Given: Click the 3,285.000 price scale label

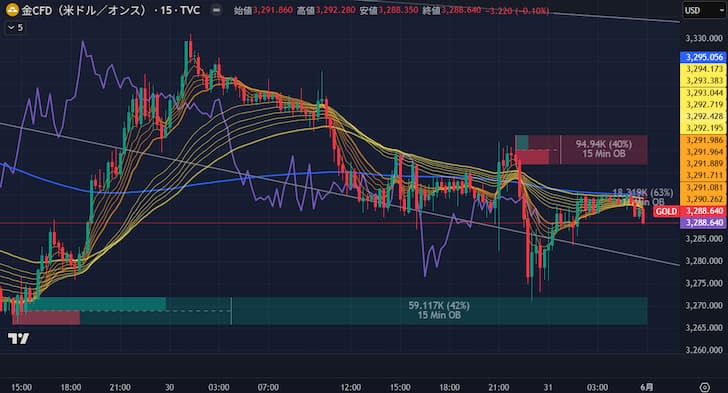Looking at the screenshot, I should [x=704, y=239].
